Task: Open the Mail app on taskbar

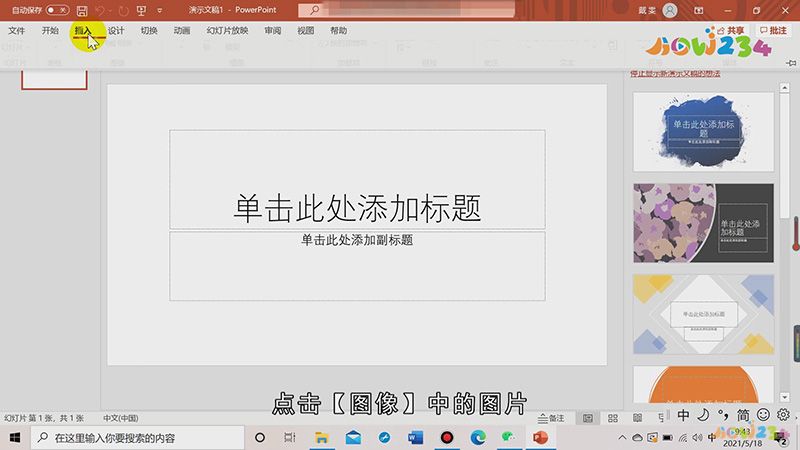Action: (x=353, y=437)
